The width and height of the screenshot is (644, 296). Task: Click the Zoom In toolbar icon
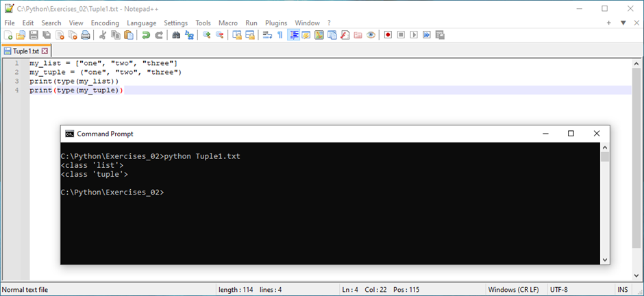206,35
